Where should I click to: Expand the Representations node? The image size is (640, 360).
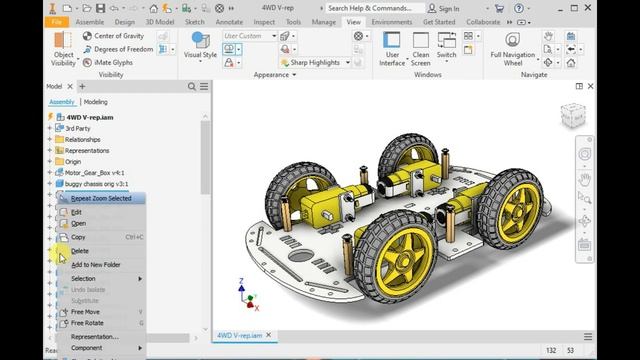[50, 150]
